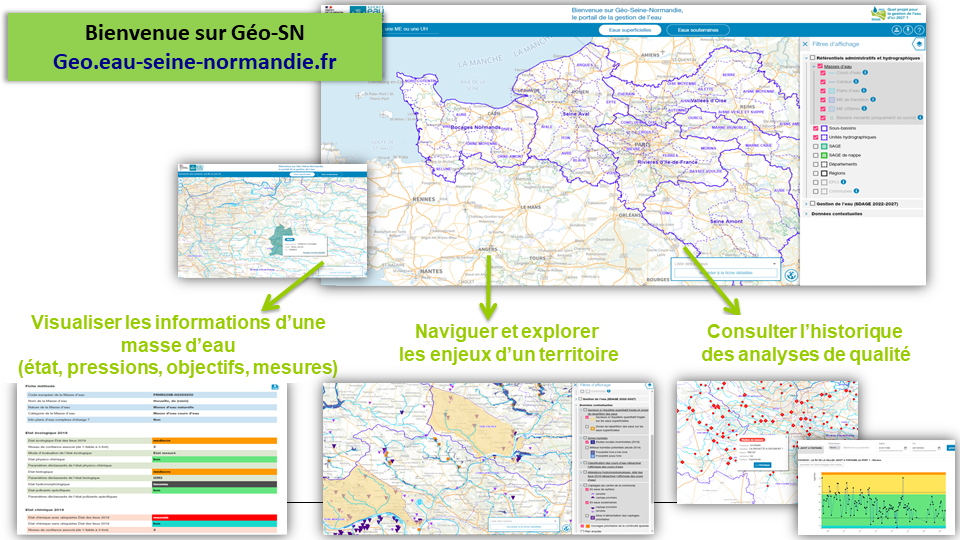The image size is (960, 540).
Task: Enable the EPCI layer checkbox
Action: click(x=816, y=182)
